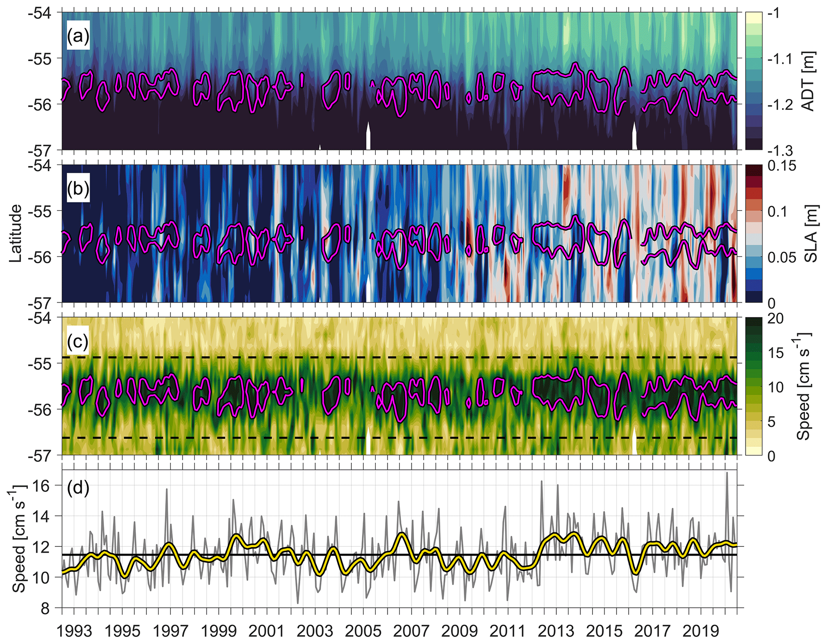Click the green Speed colorbar
827x644 pixels.
point(753,386)
